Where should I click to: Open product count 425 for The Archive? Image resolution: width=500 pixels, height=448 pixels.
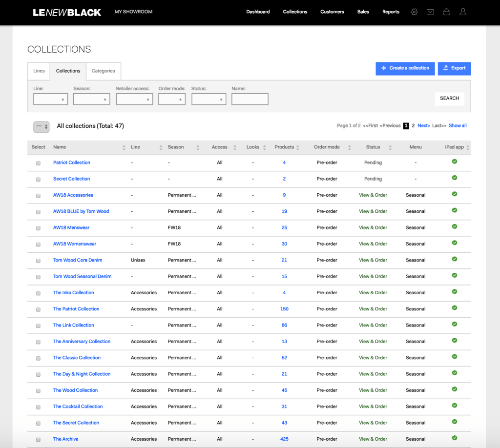point(284,439)
